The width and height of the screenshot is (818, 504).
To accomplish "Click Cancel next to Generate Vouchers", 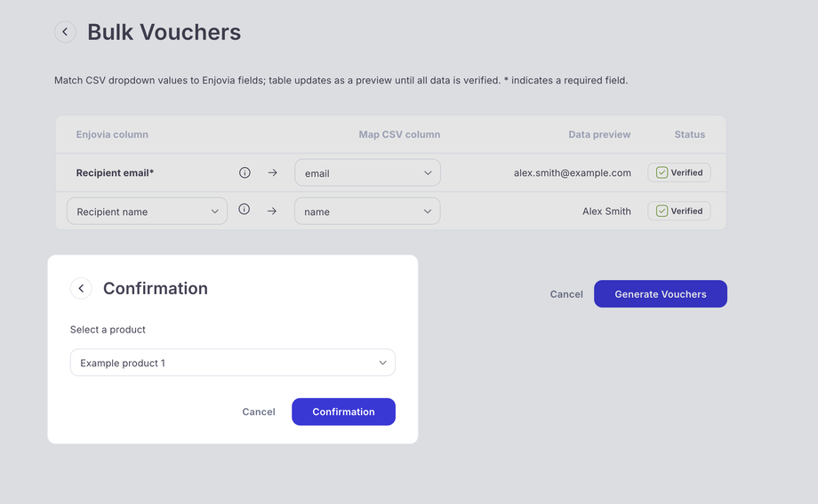I will click(566, 294).
